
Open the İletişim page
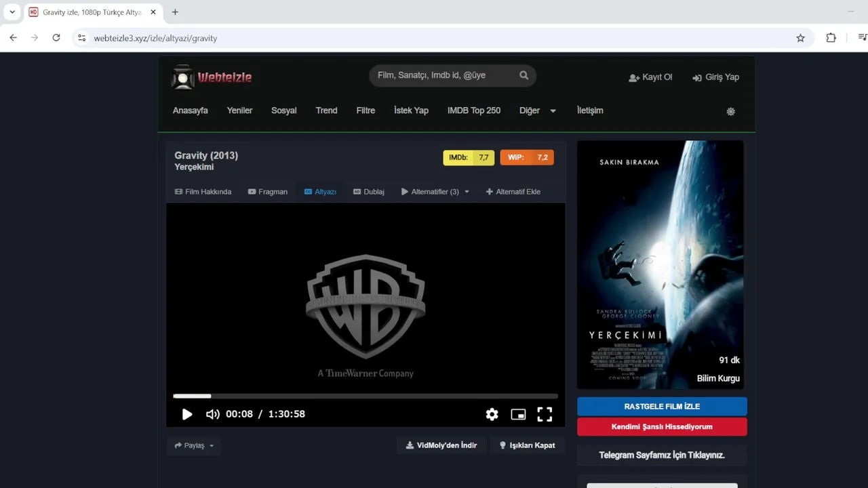pyautogui.click(x=590, y=110)
